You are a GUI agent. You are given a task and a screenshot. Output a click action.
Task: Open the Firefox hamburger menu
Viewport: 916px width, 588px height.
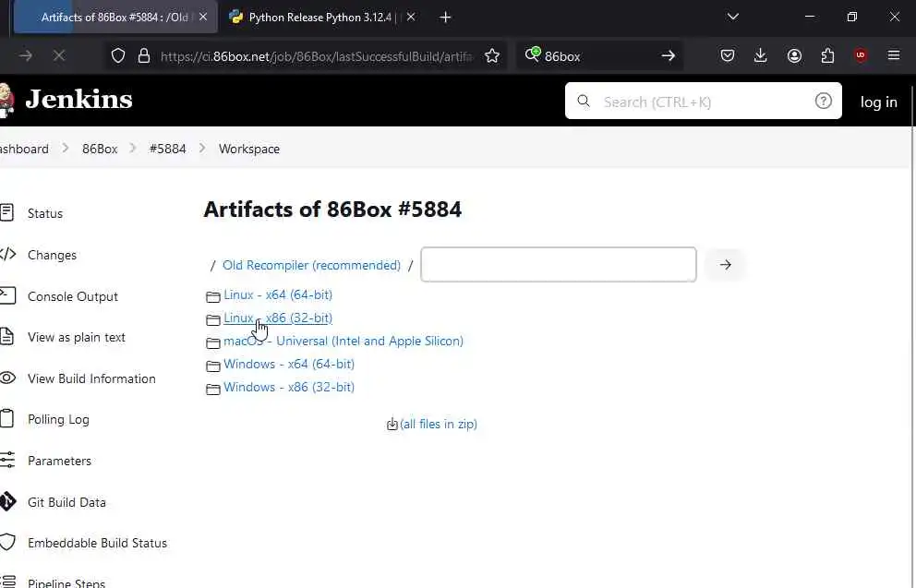894,55
